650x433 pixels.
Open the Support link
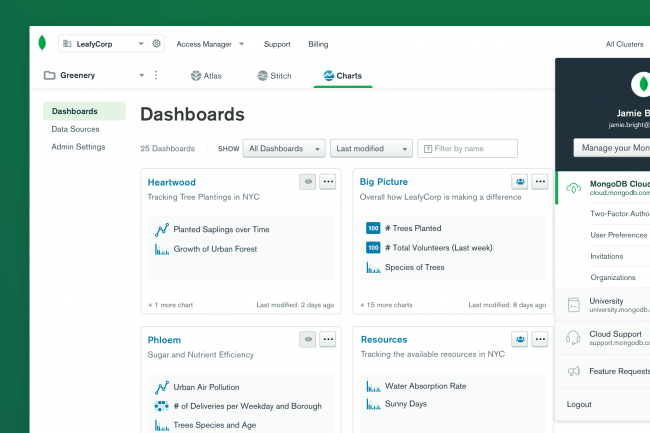[x=277, y=44]
